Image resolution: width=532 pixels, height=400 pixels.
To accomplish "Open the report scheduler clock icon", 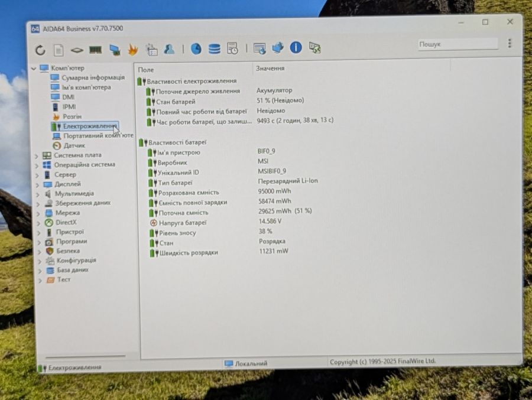I will pos(232,48).
